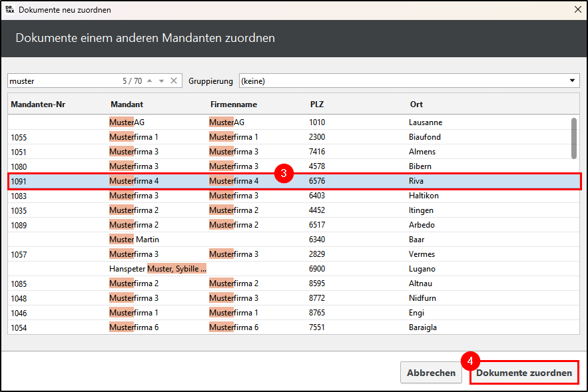Sort by the Mandant column header
The height and width of the screenshot is (392, 588).
click(127, 104)
